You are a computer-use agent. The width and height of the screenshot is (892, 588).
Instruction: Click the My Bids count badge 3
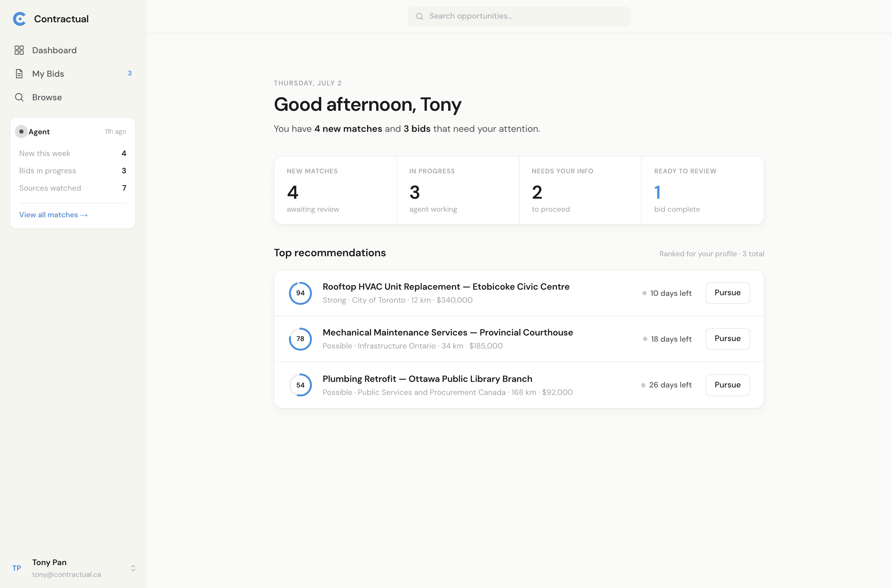(130, 74)
